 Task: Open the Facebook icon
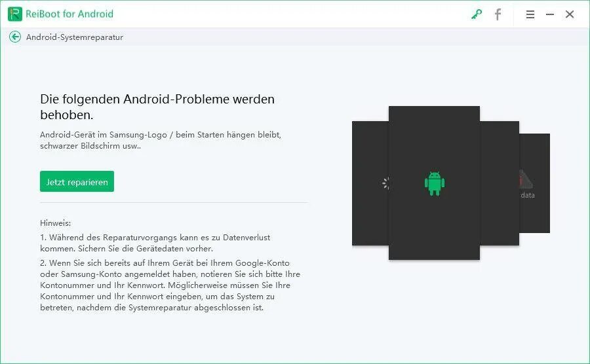click(498, 14)
